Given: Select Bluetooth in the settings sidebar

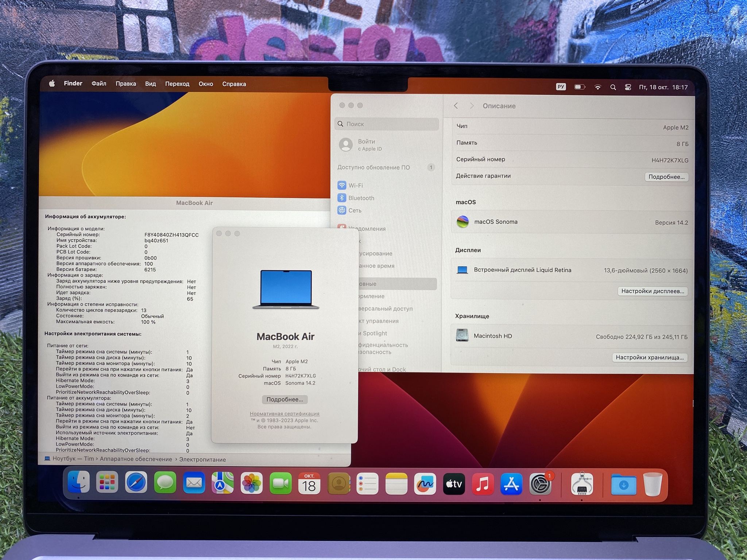Looking at the screenshot, I should (361, 198).
